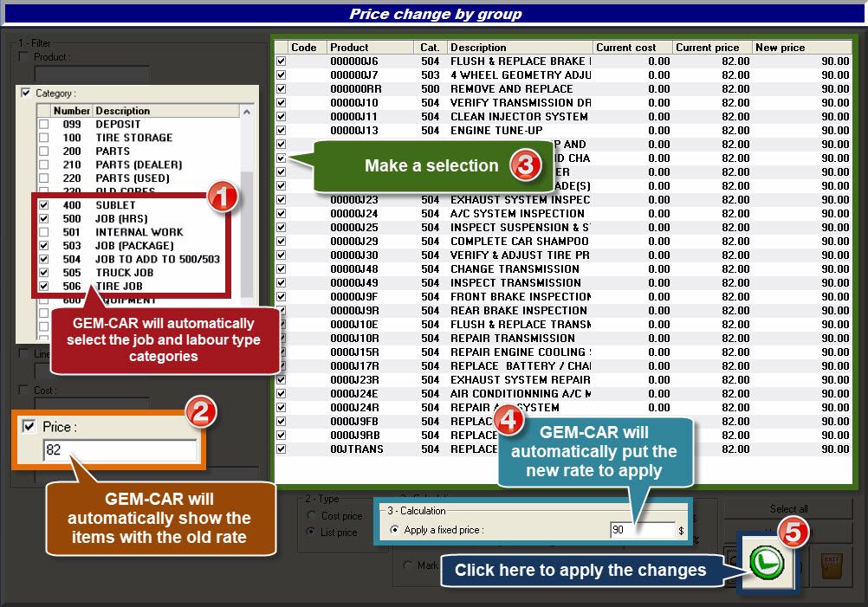
Task: Click the Product filter input field
Action: (92, 74)
